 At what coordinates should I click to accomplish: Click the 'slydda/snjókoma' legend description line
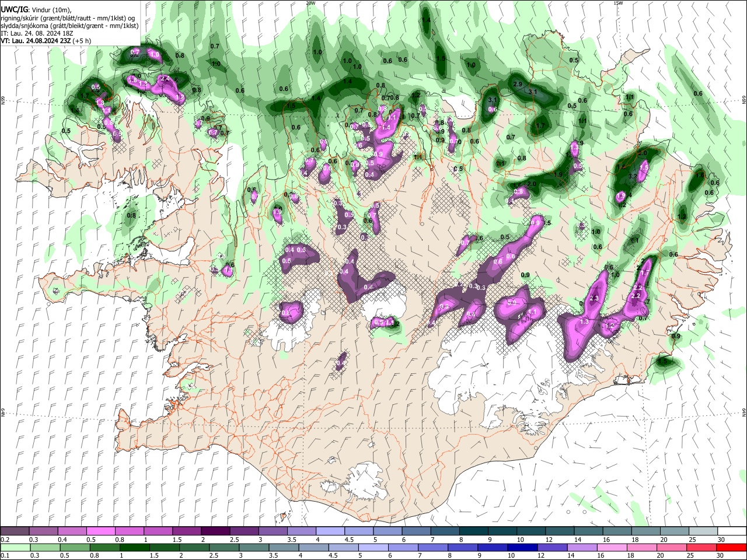(69, 26)
